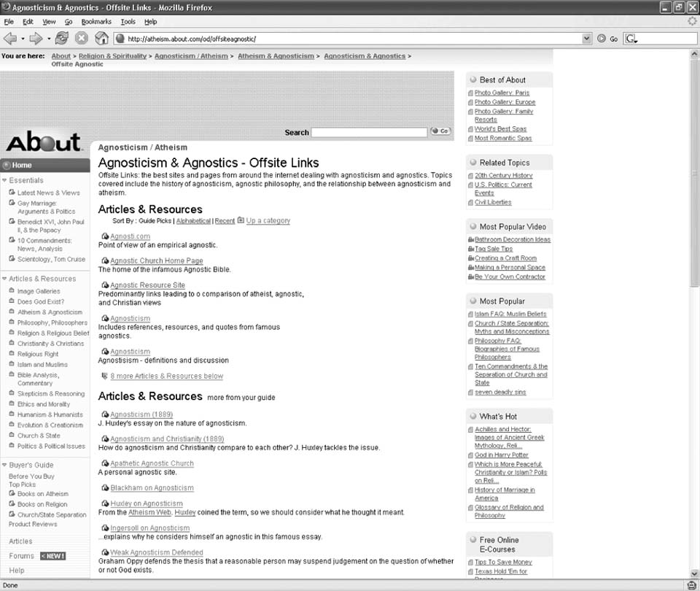The width and height of the screenshot is (700, 591).
Task: Click the Go button beside the address bar
Action: [x=607, y=39]
